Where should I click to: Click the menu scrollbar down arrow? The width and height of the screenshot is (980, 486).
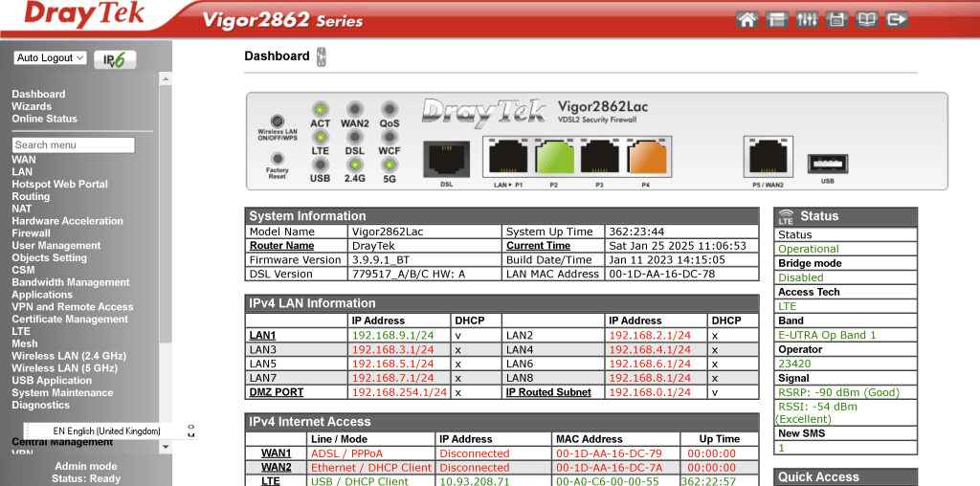tap(166, 447)
